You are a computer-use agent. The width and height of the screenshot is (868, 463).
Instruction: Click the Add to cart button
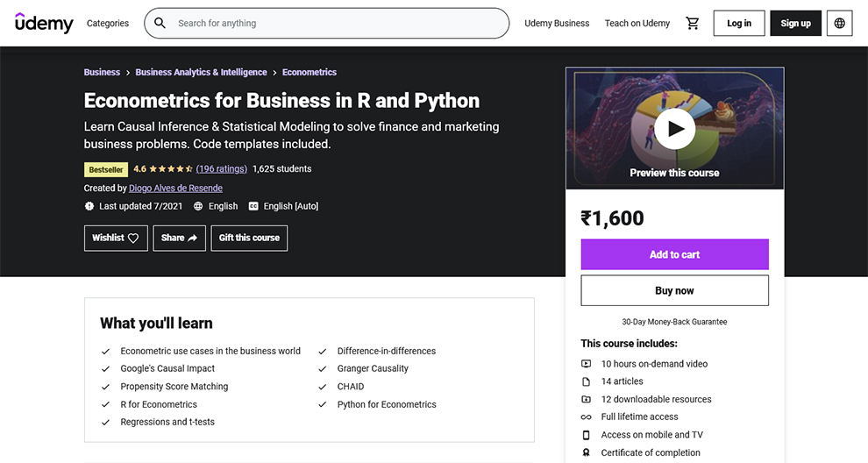tap(675, 255)
